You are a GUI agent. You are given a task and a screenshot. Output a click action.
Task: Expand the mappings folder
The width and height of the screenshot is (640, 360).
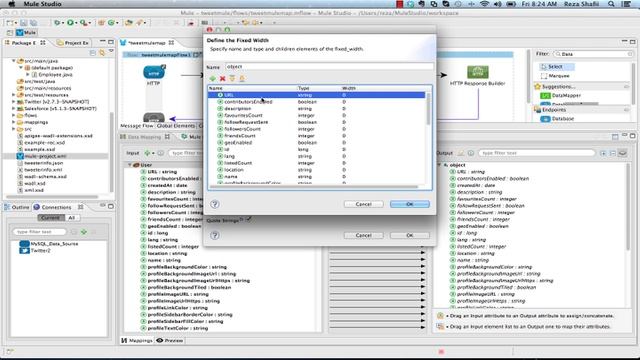pyautogui.click(x=14, y=122)
